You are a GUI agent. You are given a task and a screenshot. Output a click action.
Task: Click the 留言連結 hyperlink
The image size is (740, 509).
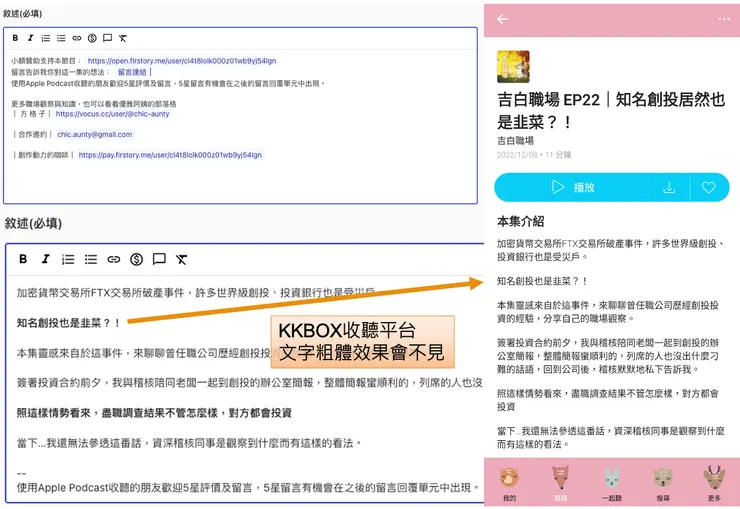132,72
